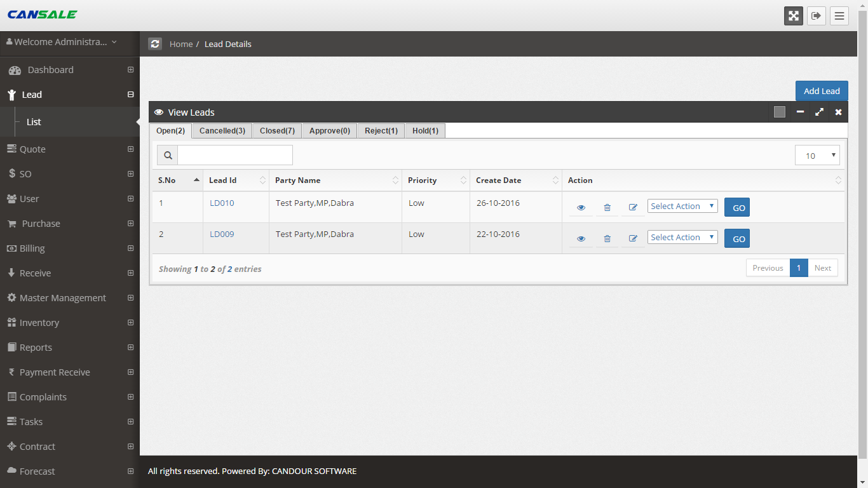
Task: Open the Welcome Administrator user dropdown
Action: [62, 42]
